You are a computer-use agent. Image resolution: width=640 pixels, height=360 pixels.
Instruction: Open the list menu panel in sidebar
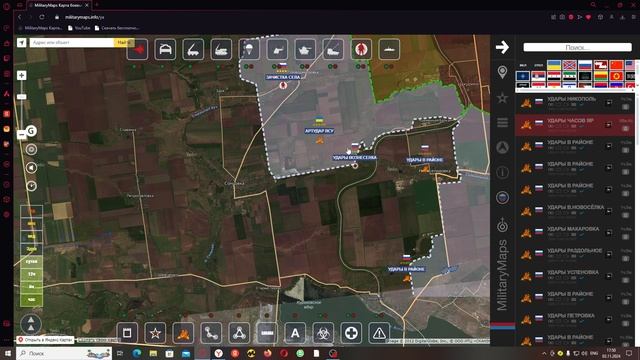tap(502, 122)
